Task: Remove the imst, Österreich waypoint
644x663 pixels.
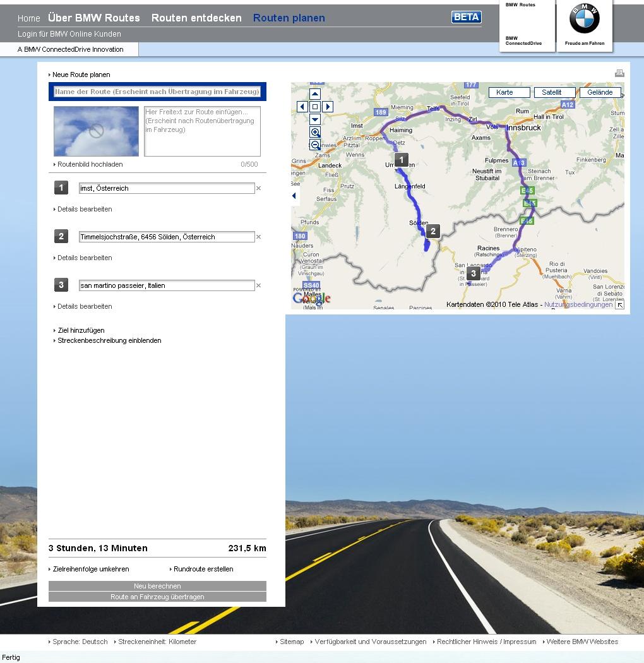Action: coord(258,188)
